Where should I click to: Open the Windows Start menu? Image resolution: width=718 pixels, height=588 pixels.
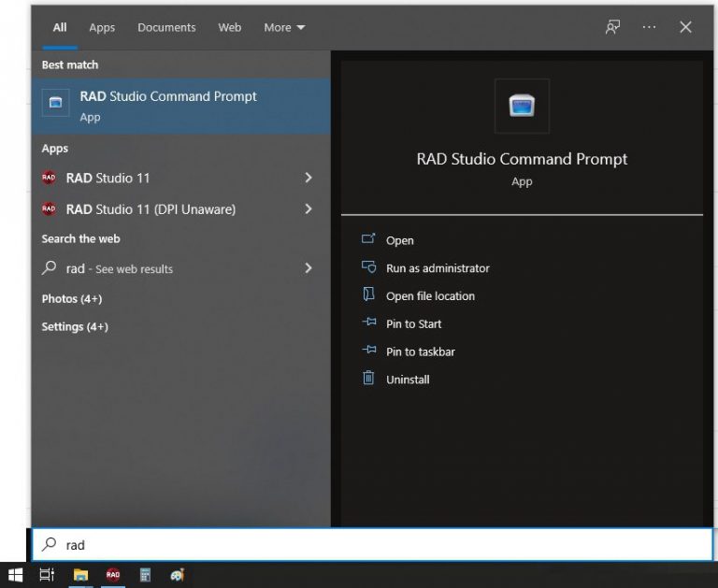click(x=15, y=575)
